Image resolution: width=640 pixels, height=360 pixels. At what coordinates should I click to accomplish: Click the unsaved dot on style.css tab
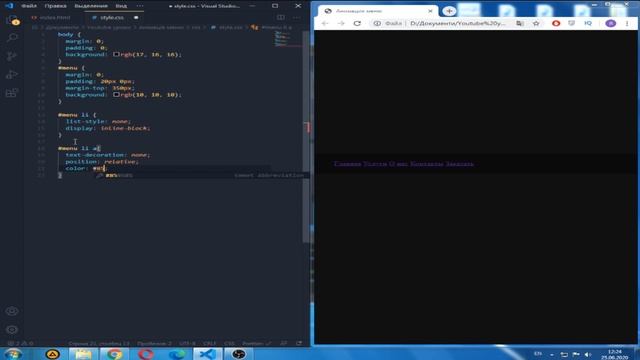(136, 18)
